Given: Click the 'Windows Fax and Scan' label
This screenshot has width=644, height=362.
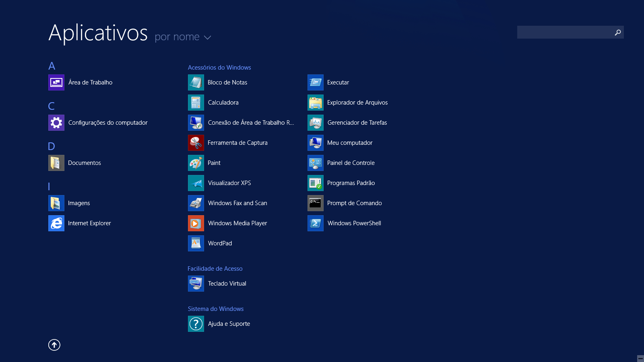Looking at the screenshot, I should click(237, 203).
